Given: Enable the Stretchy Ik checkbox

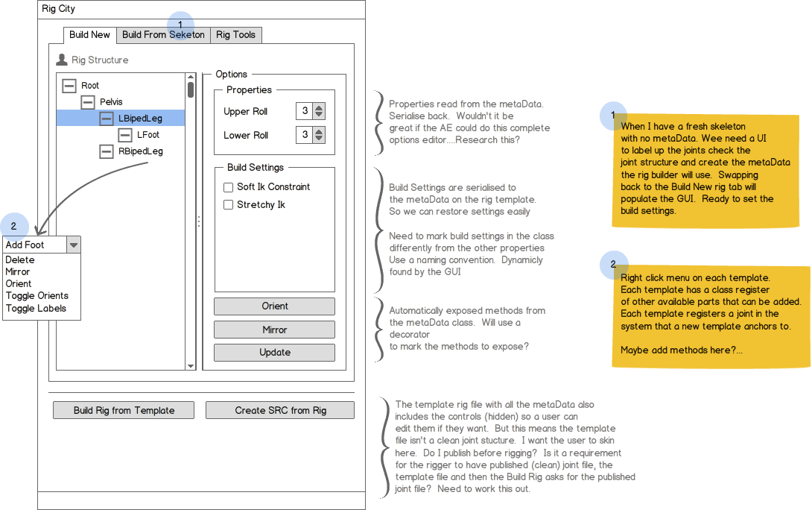Looking at the screenshot, I should tap(228, 205).
